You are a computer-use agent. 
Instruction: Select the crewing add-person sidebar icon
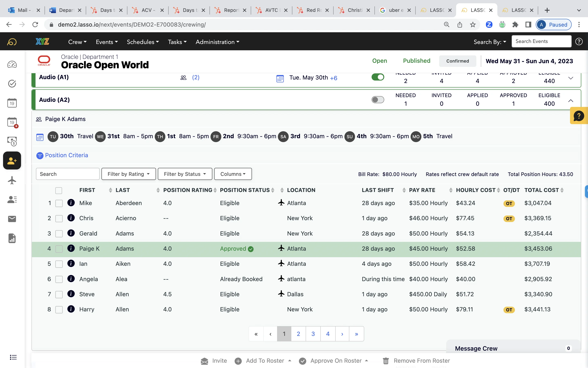pyautogui.click(x=12, y=161)
